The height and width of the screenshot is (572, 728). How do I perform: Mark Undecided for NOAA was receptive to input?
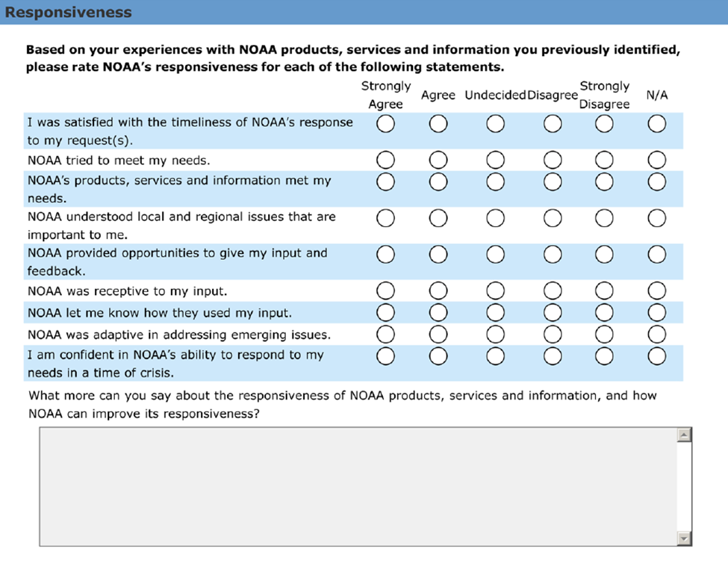pos(495,290)
